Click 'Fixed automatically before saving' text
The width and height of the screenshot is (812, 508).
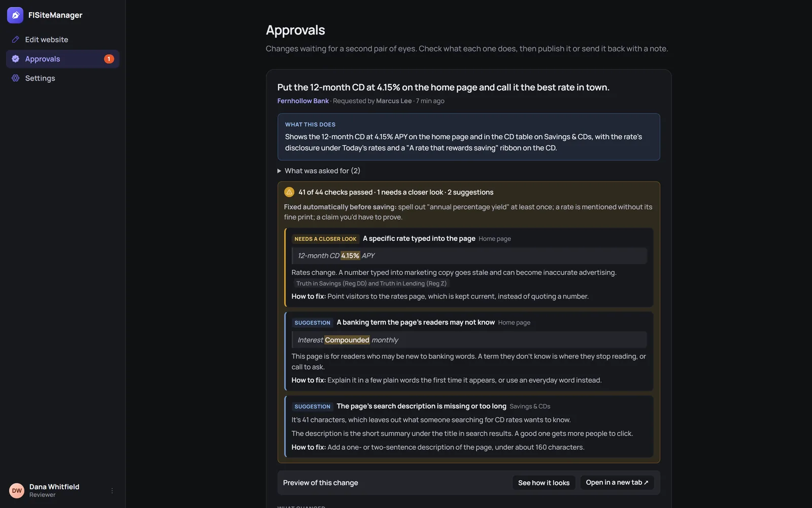pyautogui.click(x=340, y=207)
